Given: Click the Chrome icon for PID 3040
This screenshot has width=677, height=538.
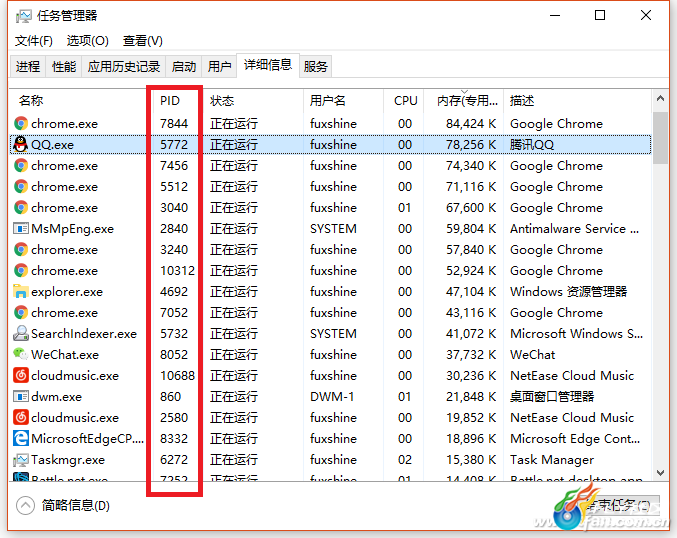Looking at the screenshot, I should coord(21,208).
